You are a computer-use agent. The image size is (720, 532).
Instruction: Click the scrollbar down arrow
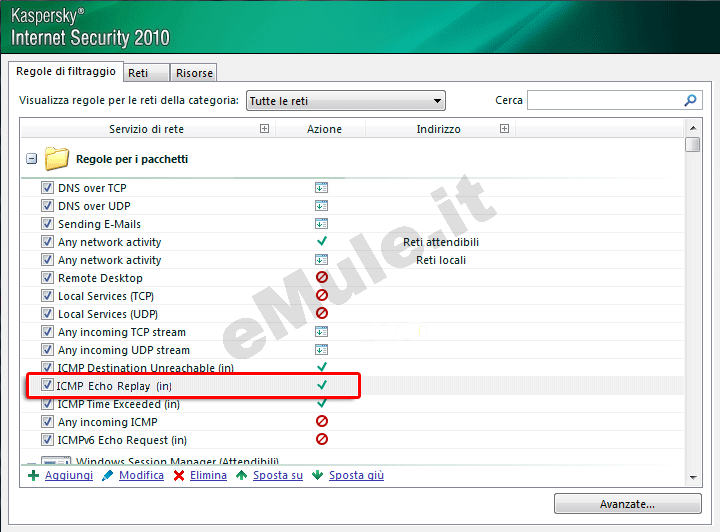pos(693,478)
